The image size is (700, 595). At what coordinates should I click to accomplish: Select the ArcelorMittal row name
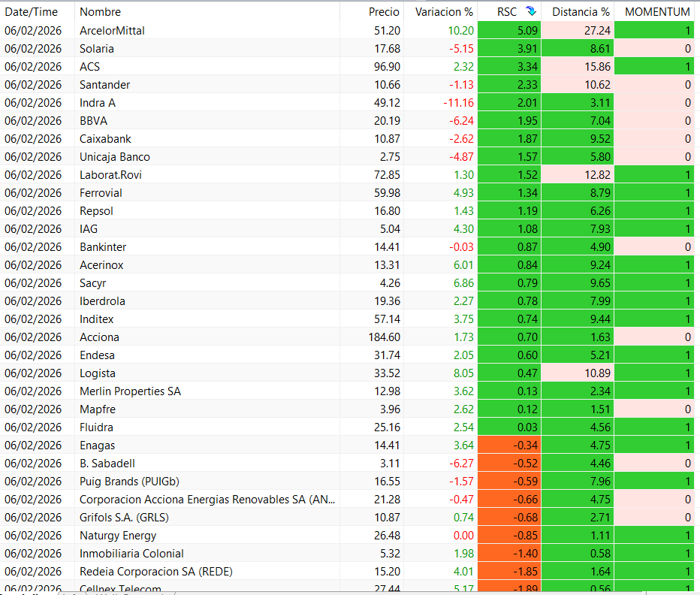[112, 31]
